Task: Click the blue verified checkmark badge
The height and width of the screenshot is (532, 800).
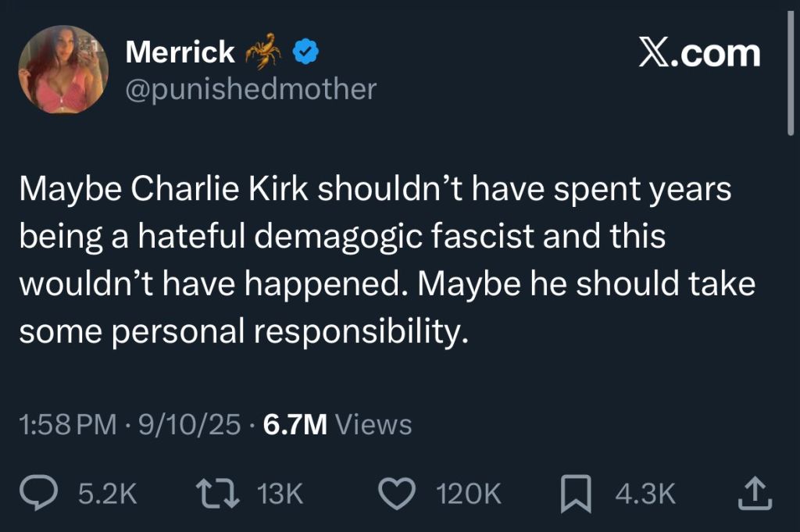Action: tap(304, 52)
